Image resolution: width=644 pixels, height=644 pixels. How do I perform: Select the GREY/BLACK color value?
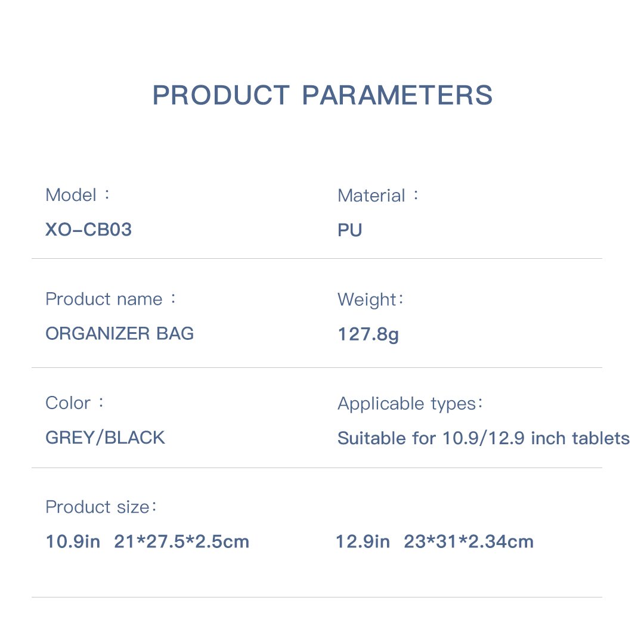tap(105, 438)
